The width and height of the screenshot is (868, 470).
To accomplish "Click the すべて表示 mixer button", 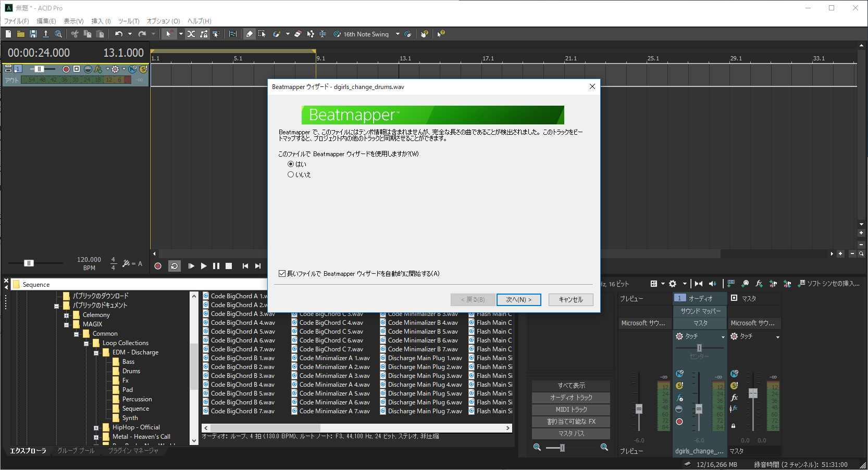I will [571, 386].
